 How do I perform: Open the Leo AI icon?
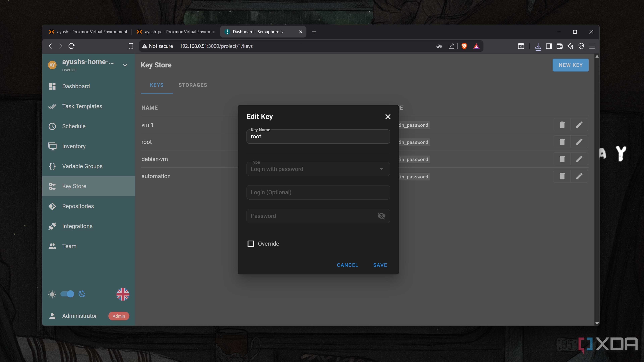570,46
